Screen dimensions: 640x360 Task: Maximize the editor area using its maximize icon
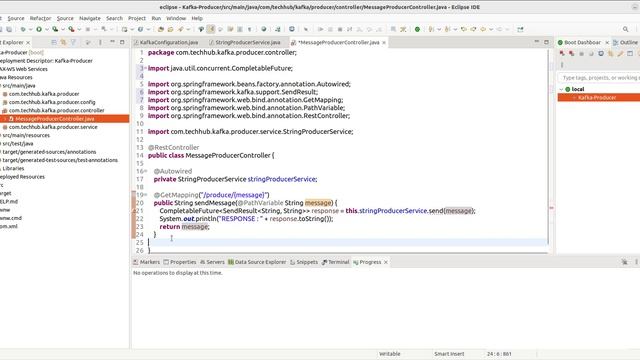tap(546, 42)
